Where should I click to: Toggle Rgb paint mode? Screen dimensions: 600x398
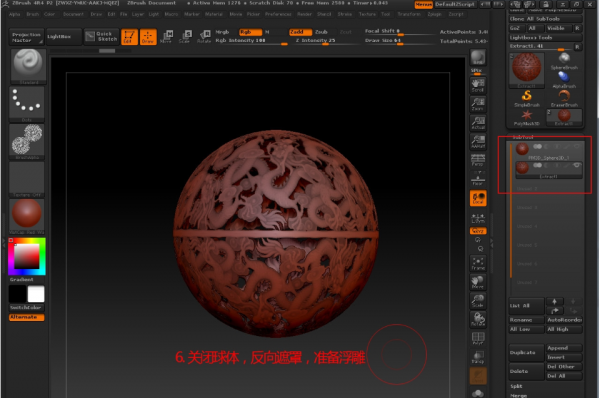coord(251,32)
